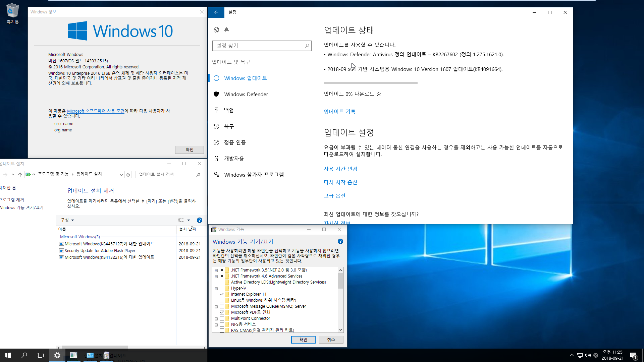Expand the Microsoft Message Queue Server node
The width and height of the screenshot is (644, 362).
coord(216,307)
